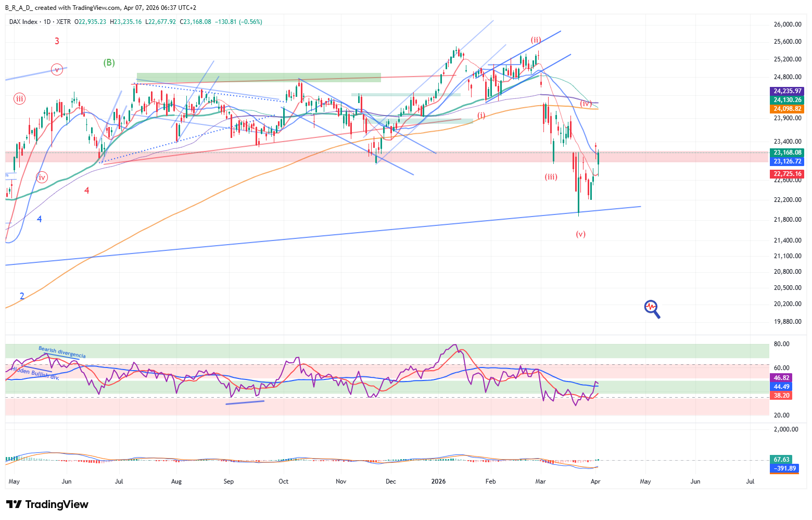
Task: Click the red wave label '3'
Action: pos(57,41)
